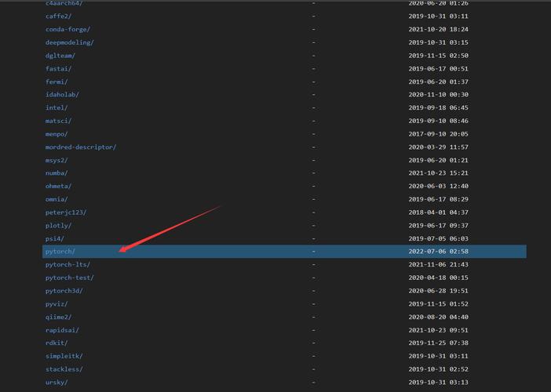Image resolution: width=551 pixels, height=392 pixels.
Task: Open the deepmodeling/ directory
Action: [x=70, y=42]
